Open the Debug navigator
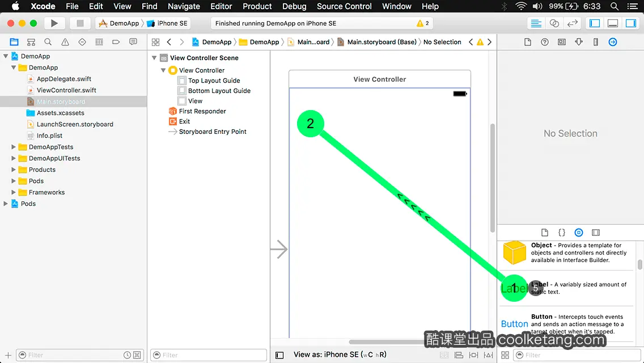644x363 pixels. 99,42
